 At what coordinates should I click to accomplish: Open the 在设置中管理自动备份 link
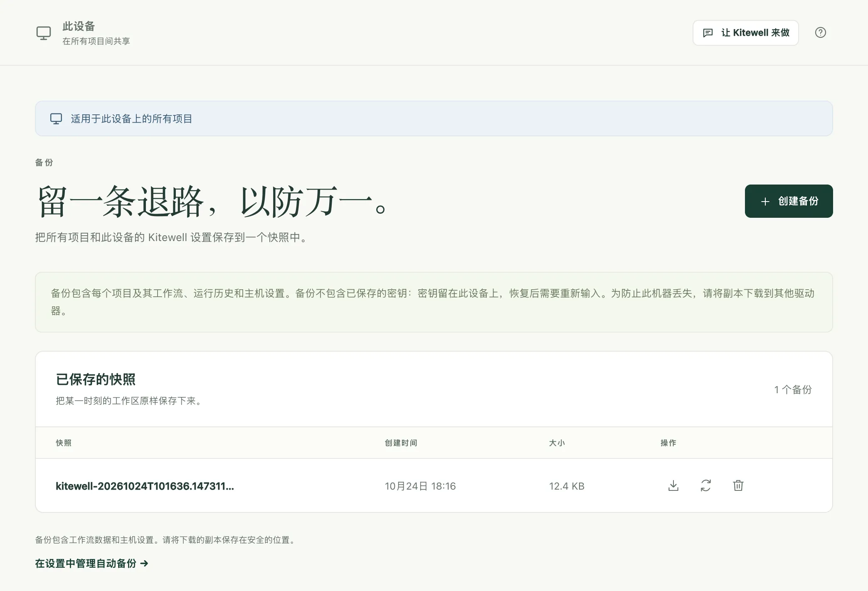91,564
